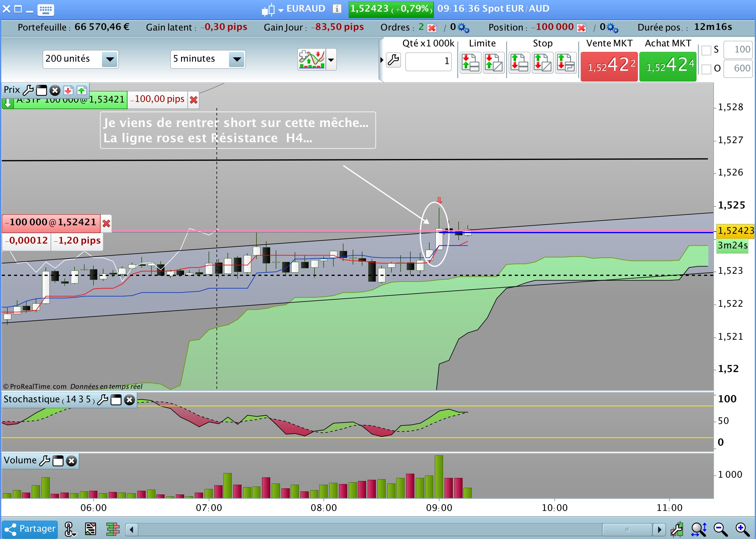756x539 pixels.
Task: Cancel all orders red X
Action: point(432,28)
